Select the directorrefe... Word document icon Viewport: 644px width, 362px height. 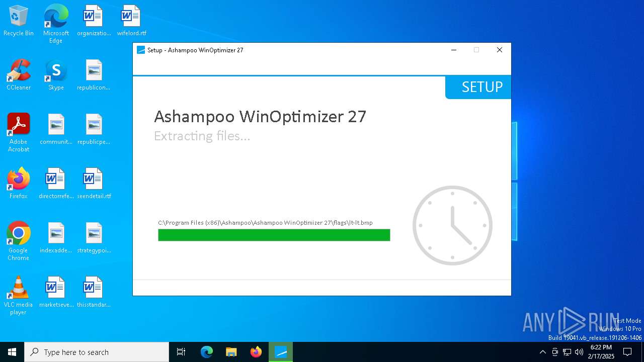[56, 184]
